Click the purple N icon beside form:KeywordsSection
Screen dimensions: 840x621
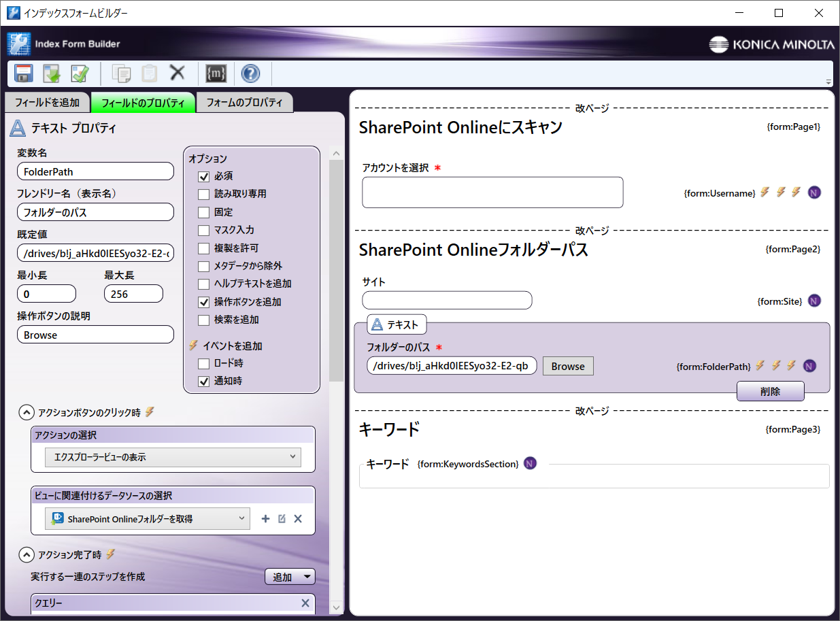click(x=530, y=463)
